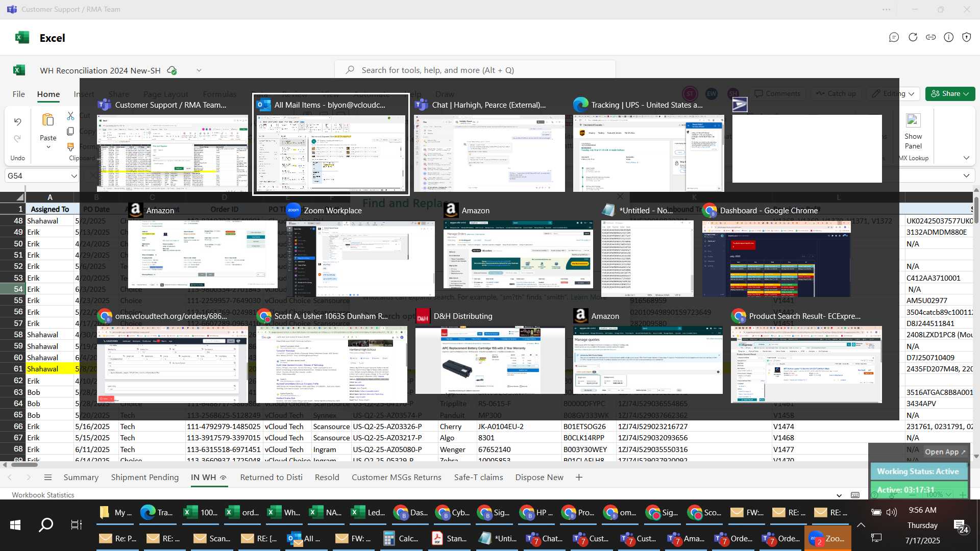This screenshot has width=980, height=551.
Task: Switch to the Shipment Pending sheet tab
Action: [x=145, y=478]
